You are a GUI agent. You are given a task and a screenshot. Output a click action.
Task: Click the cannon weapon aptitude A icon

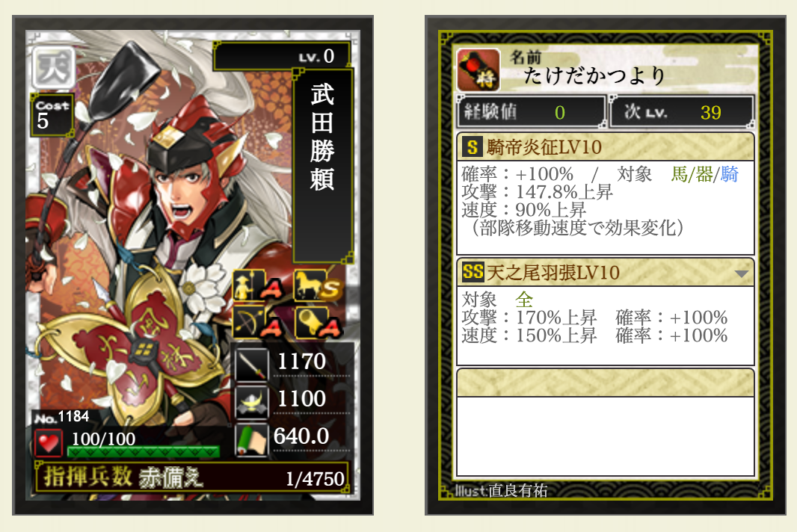(319, 324)
